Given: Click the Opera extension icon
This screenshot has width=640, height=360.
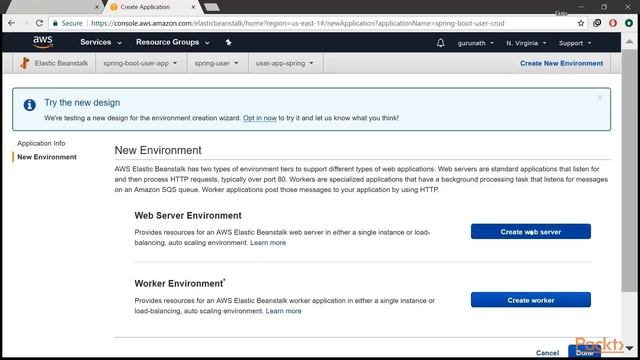Looking at the screenshot, I should [613, 23].
